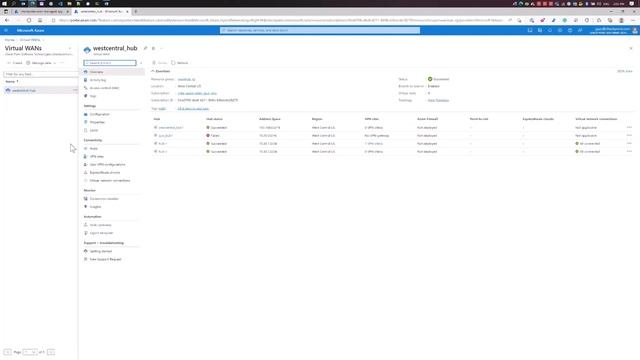The height and width of the screenshot is (360, 640).
Task: Open the signed-in account menu
Action: pos(613,30)
